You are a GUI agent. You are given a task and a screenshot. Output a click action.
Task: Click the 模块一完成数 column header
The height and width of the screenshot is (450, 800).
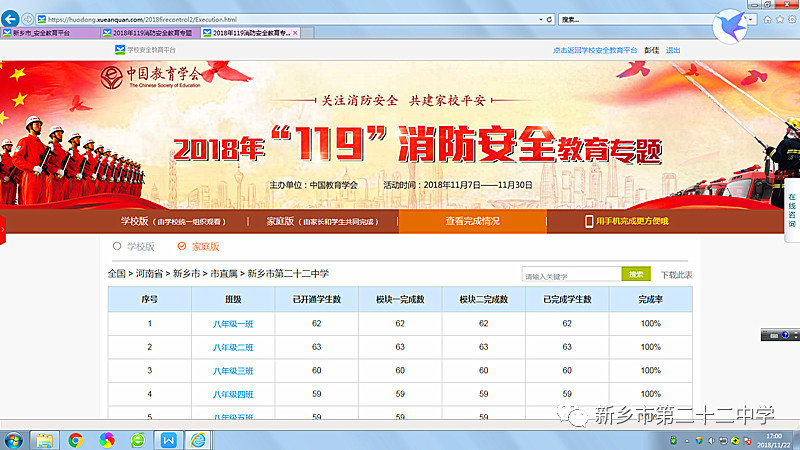click(x=400, y=299)
